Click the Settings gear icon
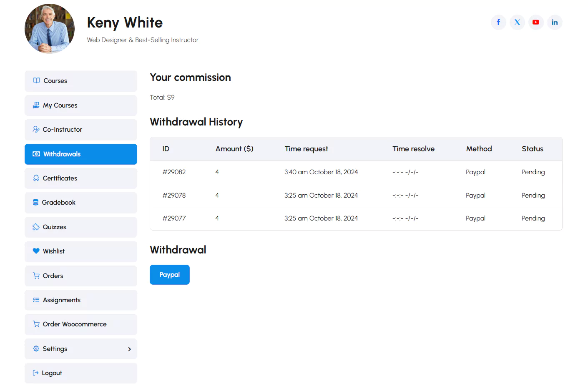 (36, 348)
